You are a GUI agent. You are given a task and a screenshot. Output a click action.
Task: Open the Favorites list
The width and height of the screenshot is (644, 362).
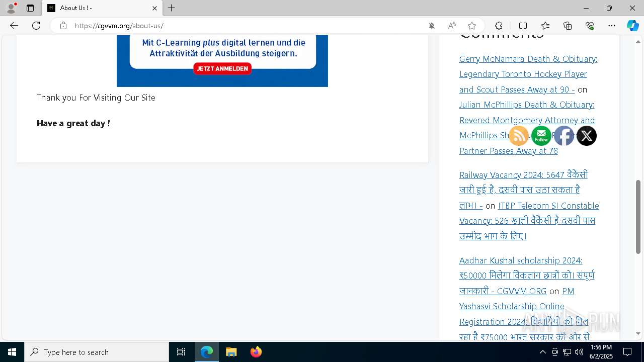pos(545,26)
